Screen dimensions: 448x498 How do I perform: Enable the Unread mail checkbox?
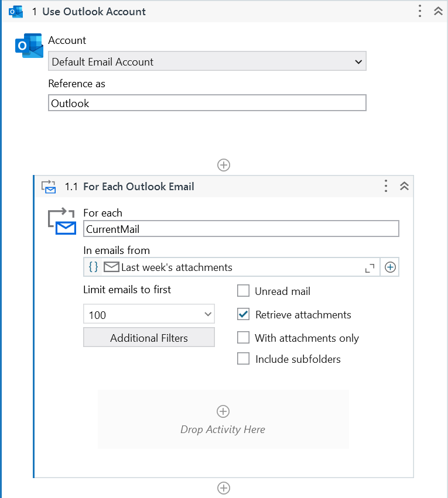244,291
